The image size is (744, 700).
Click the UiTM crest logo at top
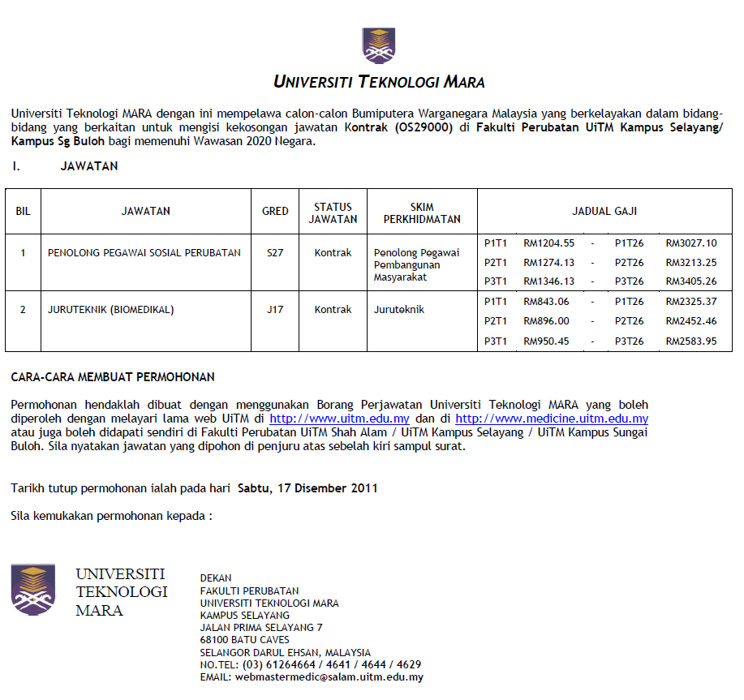click(379, 46)
